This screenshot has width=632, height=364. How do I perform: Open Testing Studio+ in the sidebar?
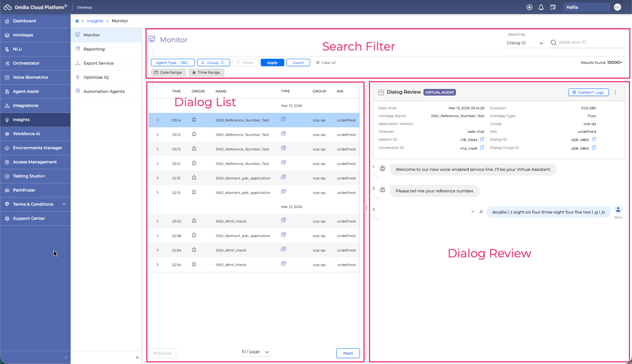click(29, 176)
